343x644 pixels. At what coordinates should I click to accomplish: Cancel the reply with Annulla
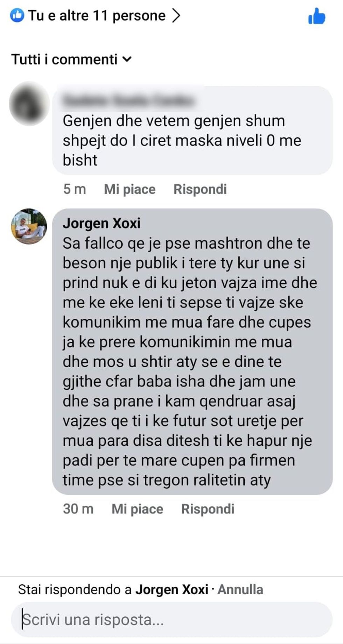coord(240,589)
